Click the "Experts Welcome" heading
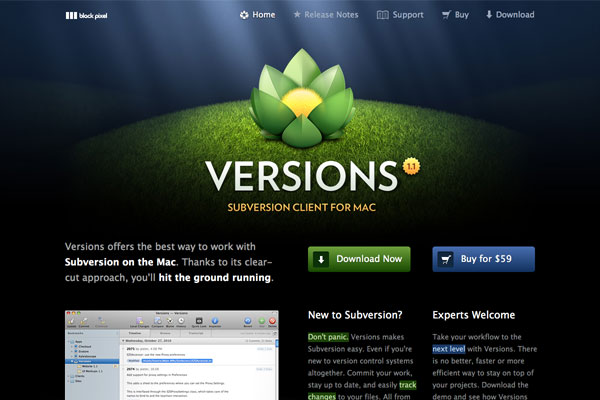The width and height of the screenshot is (600, 400). 474,315
